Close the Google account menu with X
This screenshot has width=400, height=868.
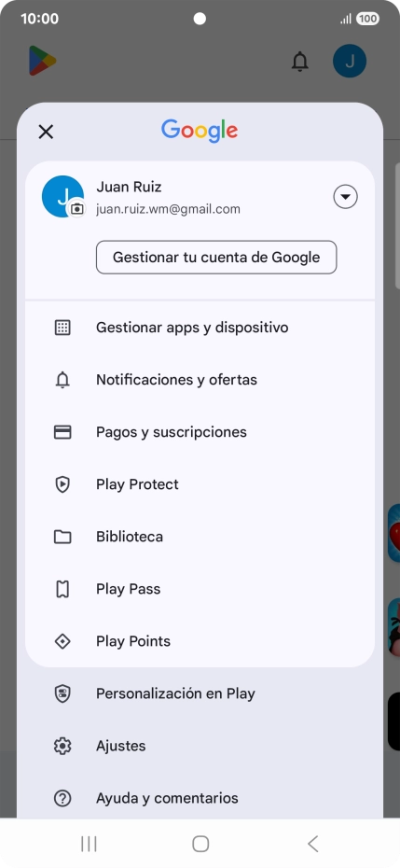click(x=46, y=132)
